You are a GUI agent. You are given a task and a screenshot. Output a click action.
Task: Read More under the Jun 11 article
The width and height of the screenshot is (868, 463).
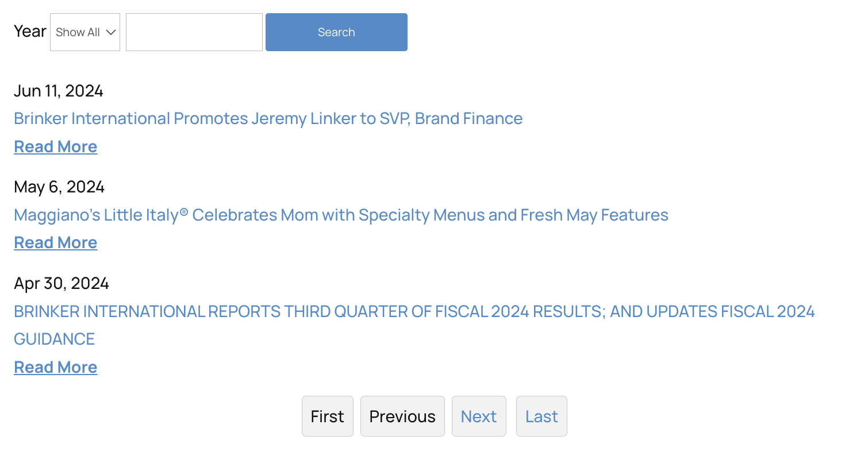click(56, 146)
